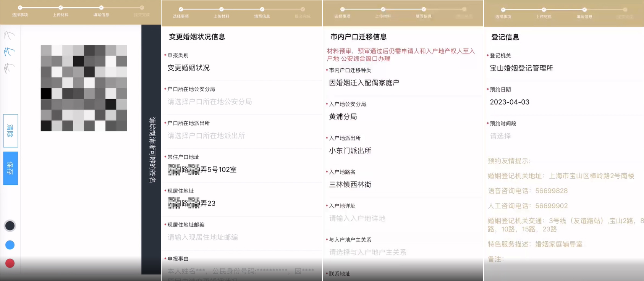644x281 pixels.
Task: Click 上传材料 step circle in 登记信息 screen
Action: pos(544,10)
